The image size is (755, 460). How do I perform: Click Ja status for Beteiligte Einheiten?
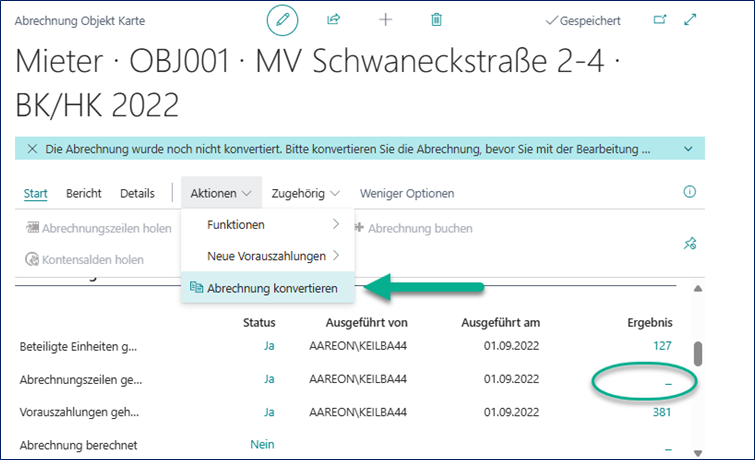pyautogui.click(x=269, y=346)
